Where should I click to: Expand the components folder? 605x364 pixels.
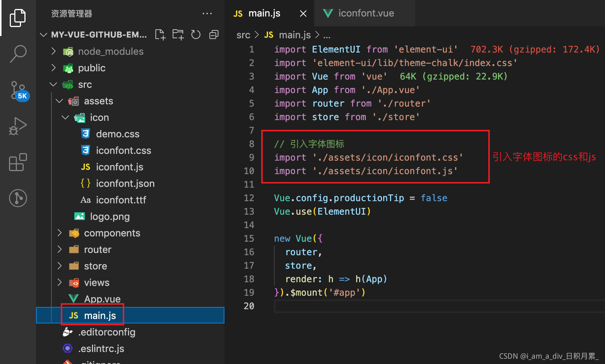(59, 233)
